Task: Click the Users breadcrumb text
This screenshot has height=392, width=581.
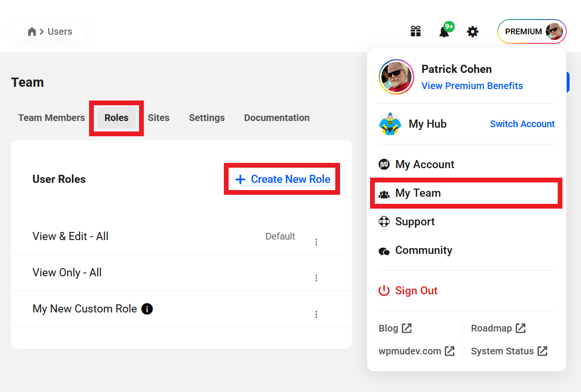Action: [x=60, y=31]
